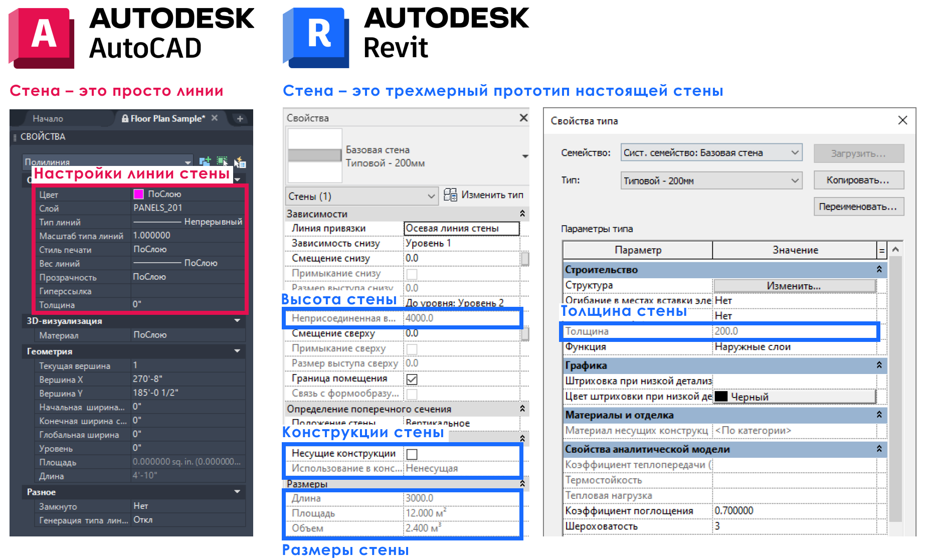Toggle the Связь с формообразу... checkbox

[412, 394]
